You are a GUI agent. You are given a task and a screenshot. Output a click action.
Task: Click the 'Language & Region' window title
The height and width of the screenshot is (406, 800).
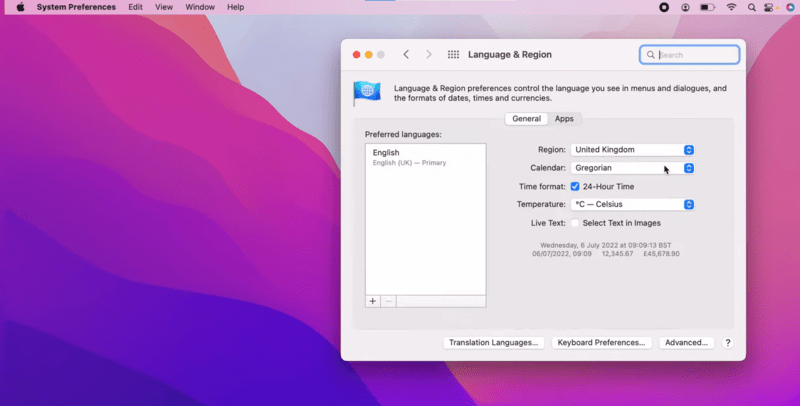coord(510,55)
